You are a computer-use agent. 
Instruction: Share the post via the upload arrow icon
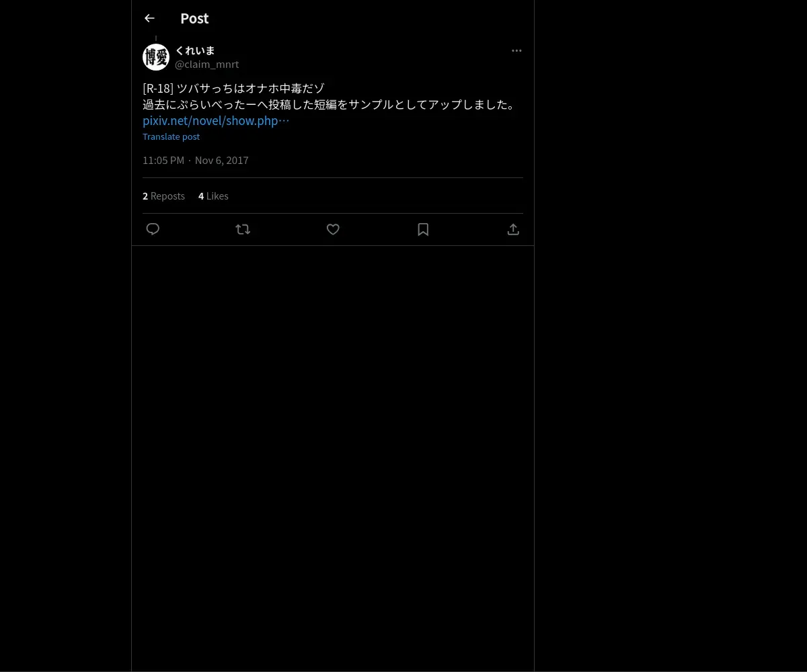(513, 229)
